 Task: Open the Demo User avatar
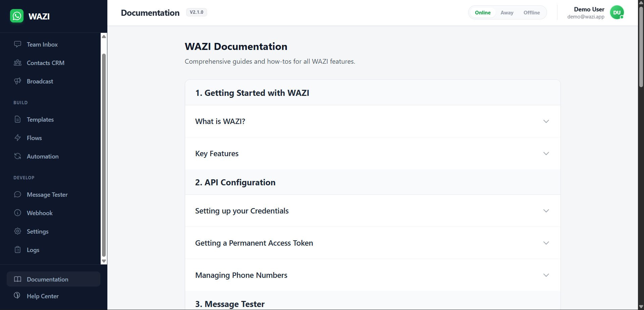pos(617,12)
